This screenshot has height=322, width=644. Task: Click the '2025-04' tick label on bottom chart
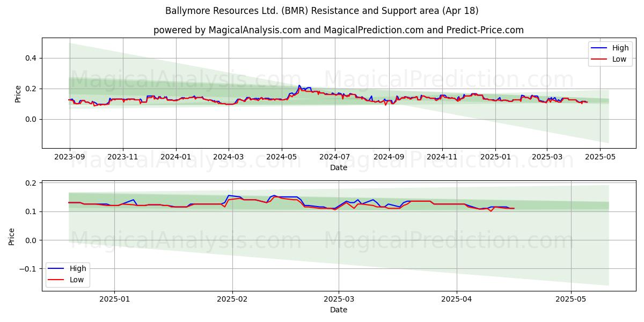coord(457,299)
